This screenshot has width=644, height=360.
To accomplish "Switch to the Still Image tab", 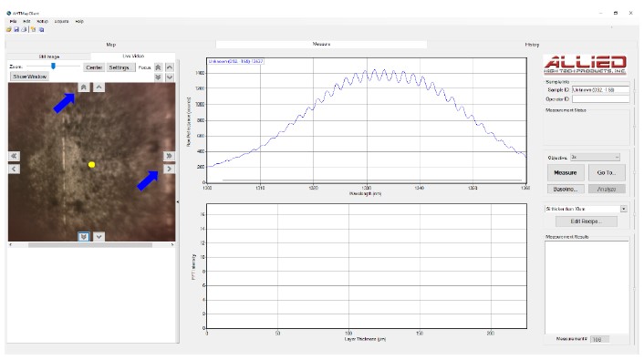I will pos(49,57).
